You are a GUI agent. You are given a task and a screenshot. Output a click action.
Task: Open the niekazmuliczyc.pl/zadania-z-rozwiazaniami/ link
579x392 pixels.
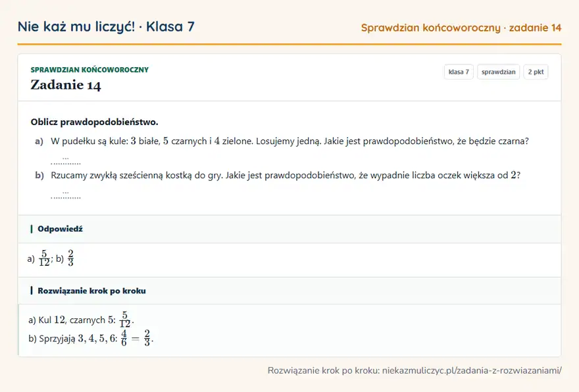[x=472, y=370]
